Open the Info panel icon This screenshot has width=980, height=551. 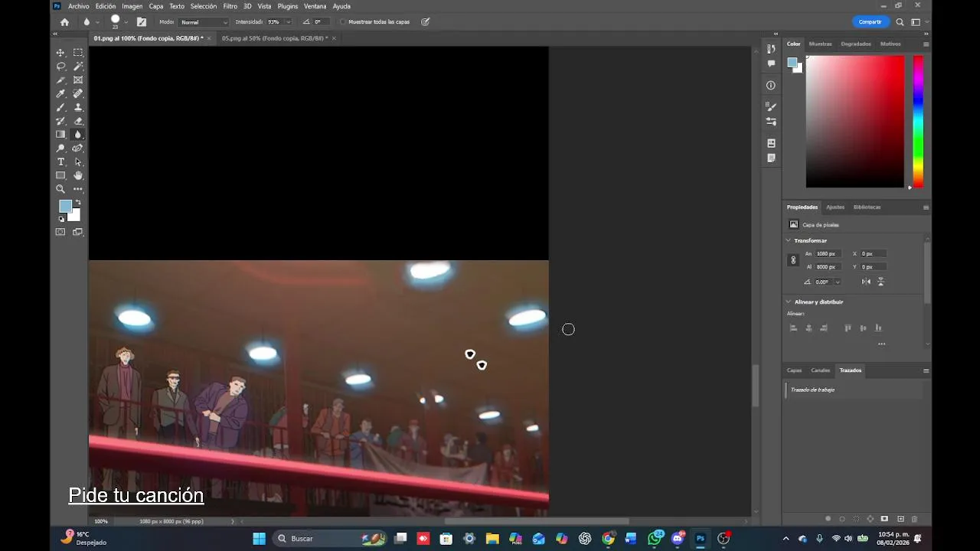coord(771,85)
